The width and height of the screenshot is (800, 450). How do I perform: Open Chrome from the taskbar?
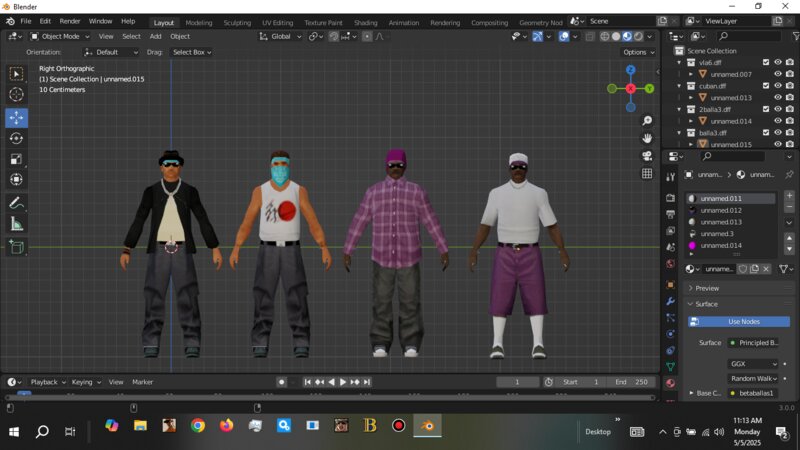[198, 426]
